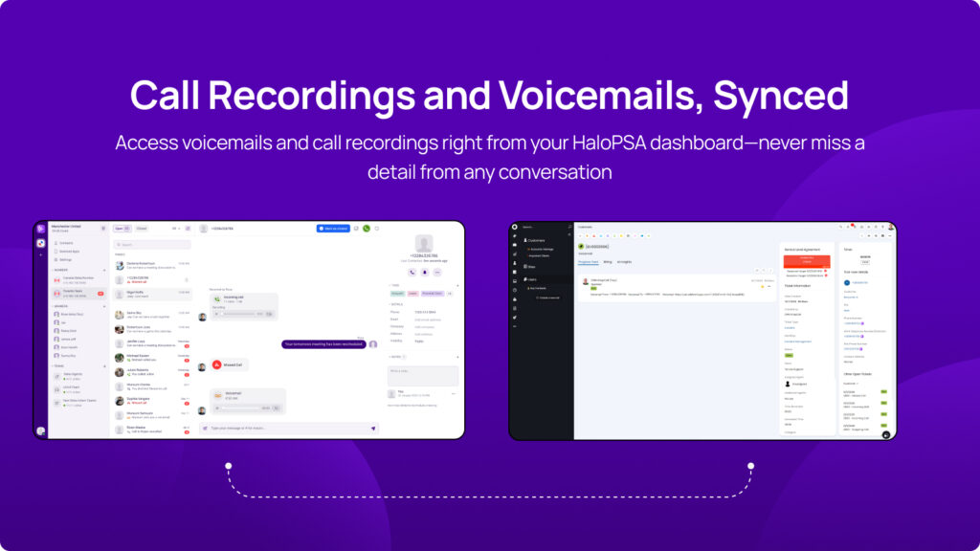Click the green Incoming call icon
Image resolution: width=980 pixels, height=551 pixels.
point(217,299)
